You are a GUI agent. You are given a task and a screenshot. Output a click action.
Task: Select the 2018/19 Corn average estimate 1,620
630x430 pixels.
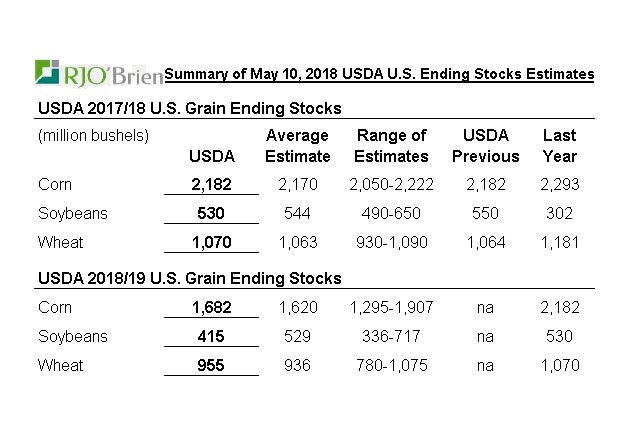[298, 308]
